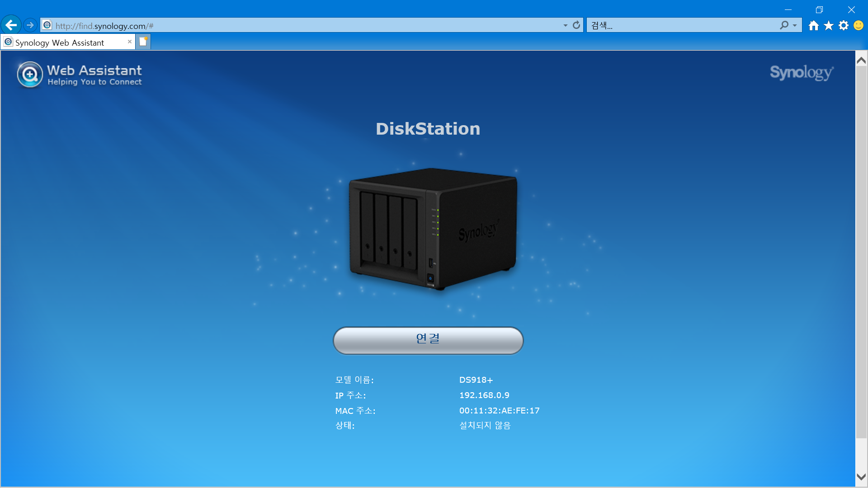Click the DS918+ DiskStation image
Image resolution: width=868 pixels, height=488 pixels.
433,229
